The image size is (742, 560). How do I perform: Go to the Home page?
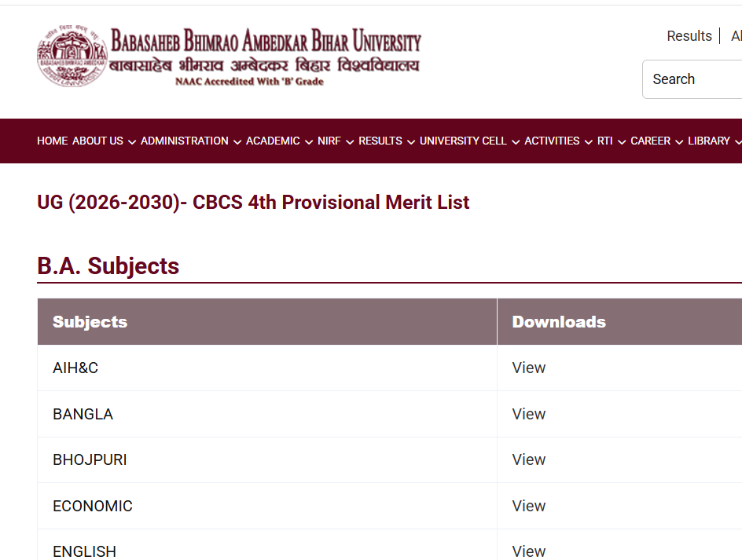coord(53,141)
